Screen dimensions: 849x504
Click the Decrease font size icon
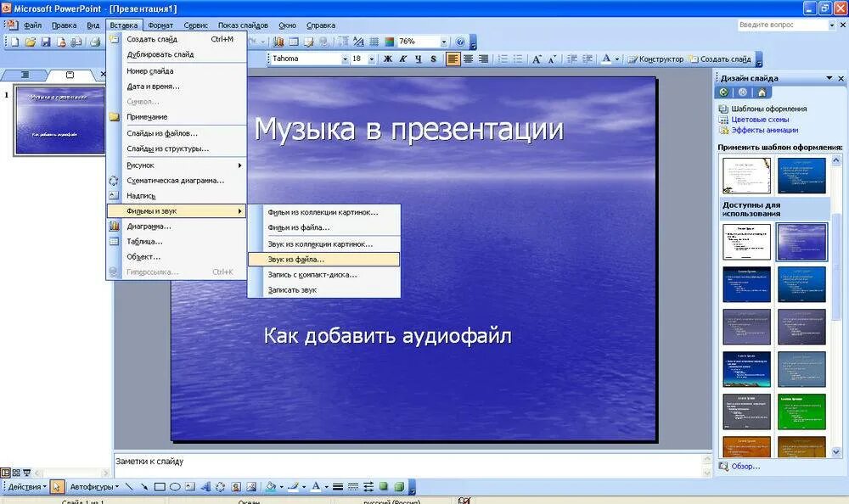pyautogui.click(x=552, y=59)
